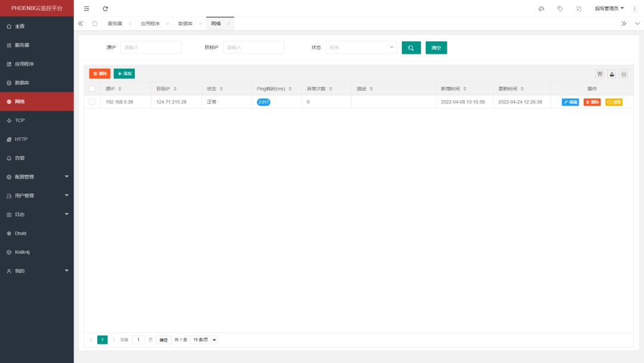
Task: Expand 日志 sidebar submenu
Action: (x=37, y=214)
